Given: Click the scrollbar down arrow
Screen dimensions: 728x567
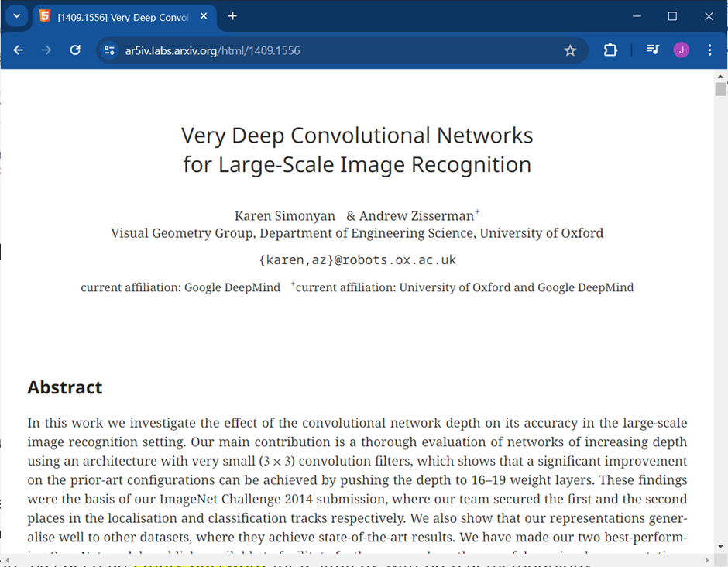Looking at the screenshot, I should [720, 547].
